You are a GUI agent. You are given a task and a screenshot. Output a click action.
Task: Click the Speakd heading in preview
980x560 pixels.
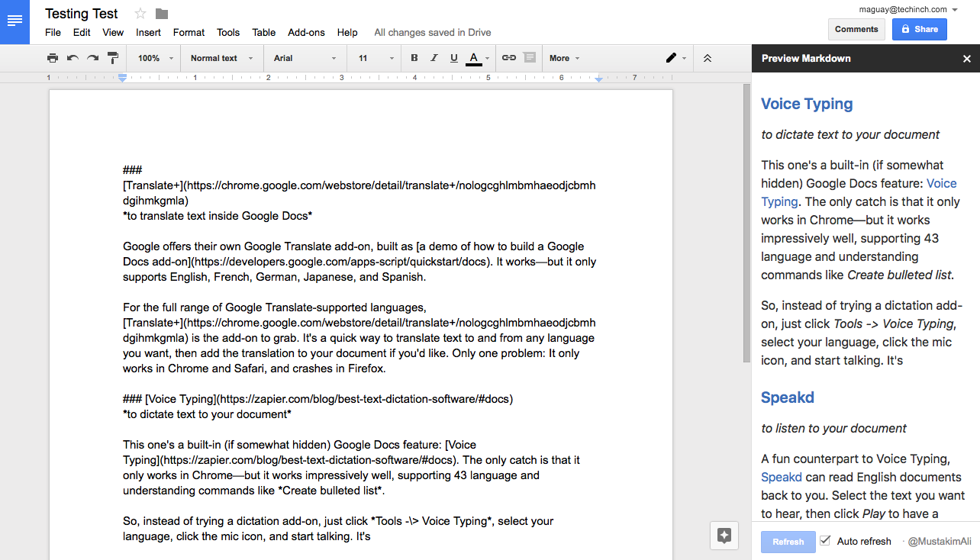pyautogui.click(x=788, y=397)
